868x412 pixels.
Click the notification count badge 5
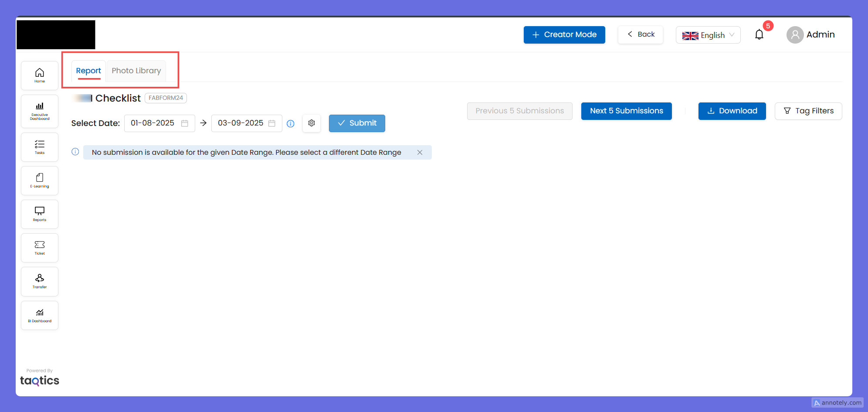coord(768,26)
